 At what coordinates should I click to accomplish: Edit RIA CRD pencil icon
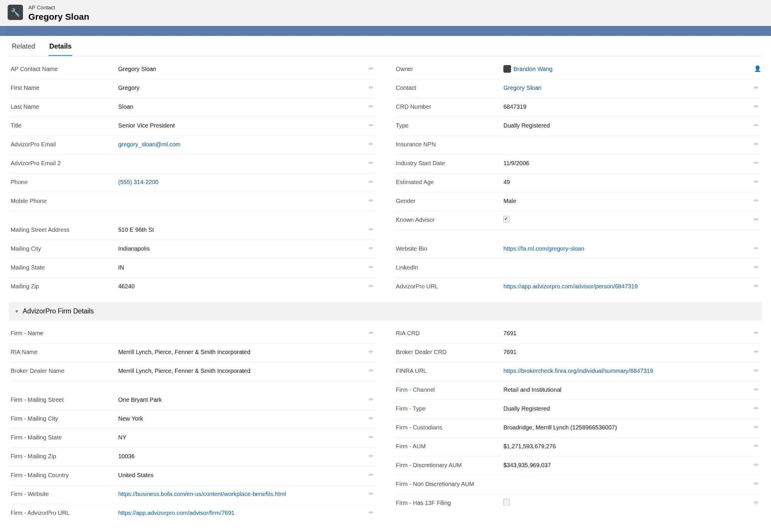756,333
